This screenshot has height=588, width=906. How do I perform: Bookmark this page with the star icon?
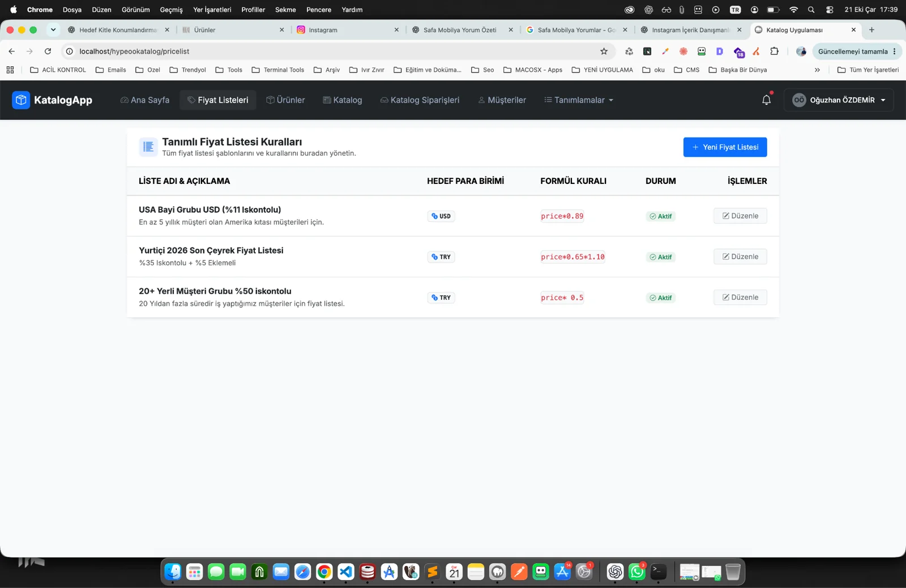(x=604, y=51)
